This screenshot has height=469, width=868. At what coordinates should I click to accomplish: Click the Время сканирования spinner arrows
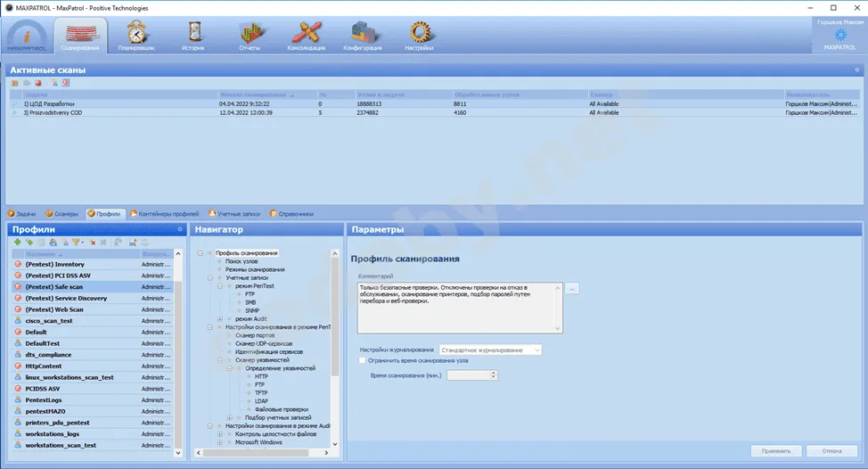(x=494, y=375)
